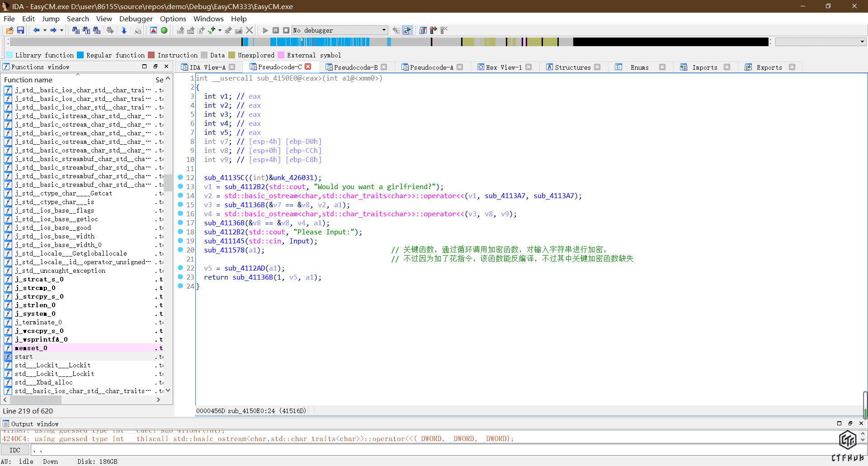
Task: Select the j_strlen_0 function entry
Action: point(35,305)
